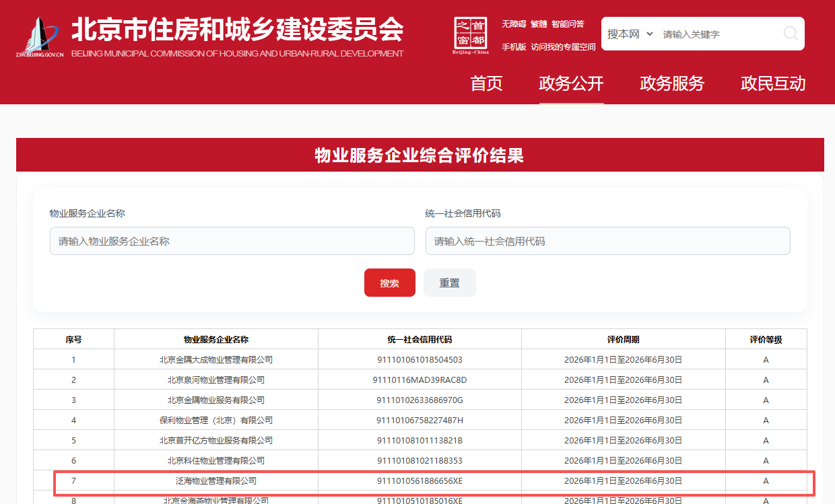Click the 北京市住房和城乡建设委员会 site title

pyautogui.click(x=237, y=30)
